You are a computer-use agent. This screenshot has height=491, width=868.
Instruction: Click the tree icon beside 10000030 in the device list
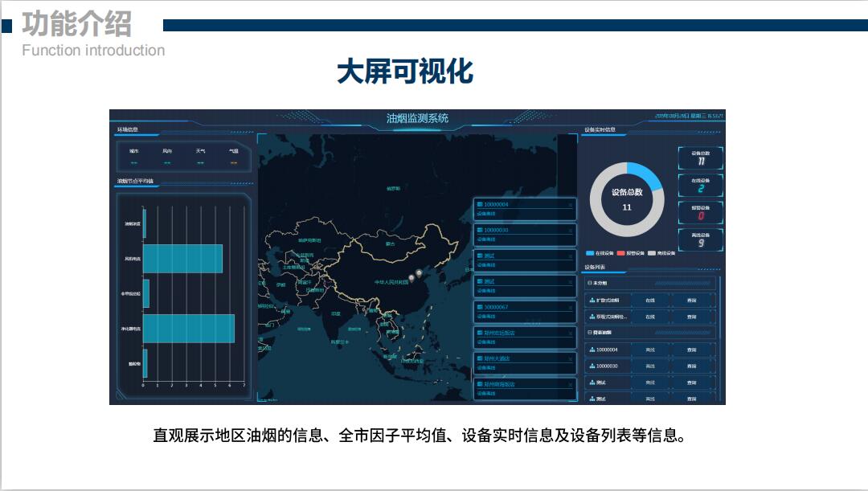[x=592, y=366]
